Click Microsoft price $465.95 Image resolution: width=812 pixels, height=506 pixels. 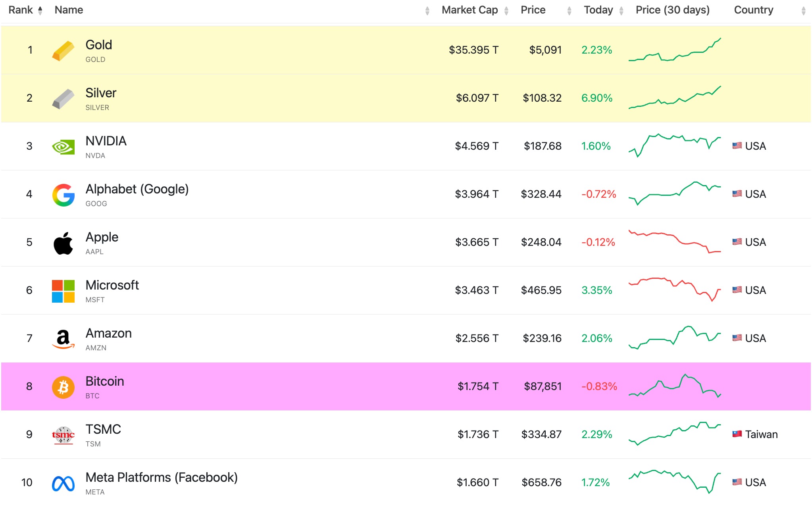click(541, 290)
